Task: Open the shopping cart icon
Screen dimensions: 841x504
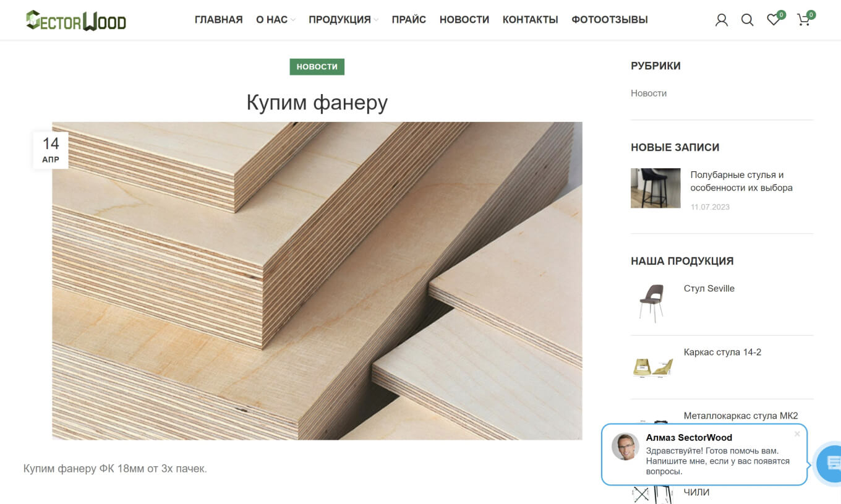Action: click(803, 20)
